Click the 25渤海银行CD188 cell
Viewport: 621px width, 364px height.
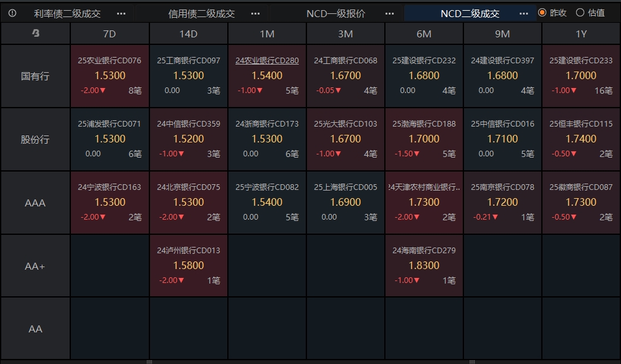coord(423,139)
